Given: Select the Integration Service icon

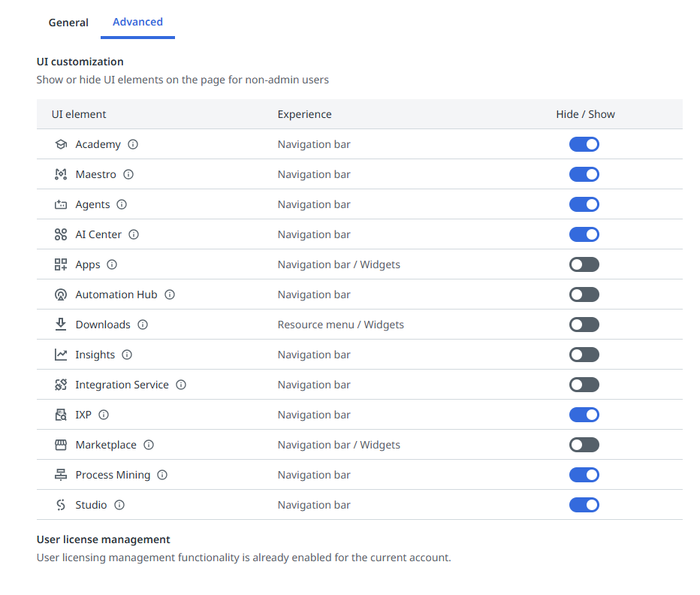Looking at the screenshot, I should click(x=61, y=385).
